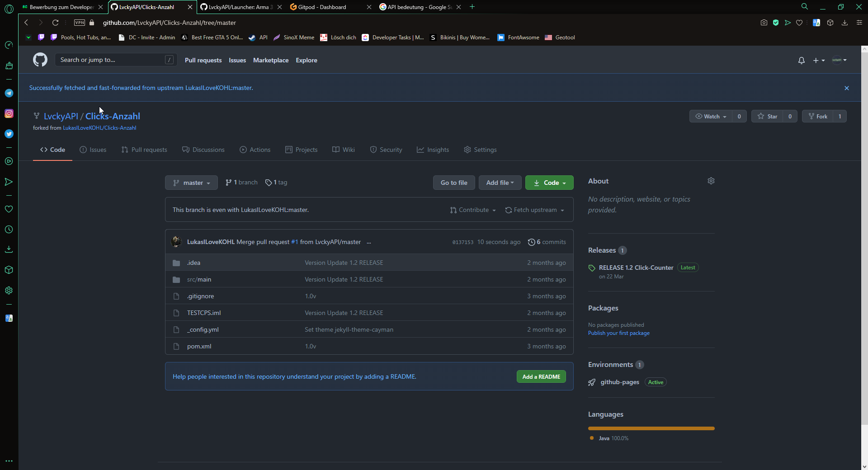Viewport: 868px width, 470px height.
Task: Reload the page with refresh icon
Action: [55, 23]
